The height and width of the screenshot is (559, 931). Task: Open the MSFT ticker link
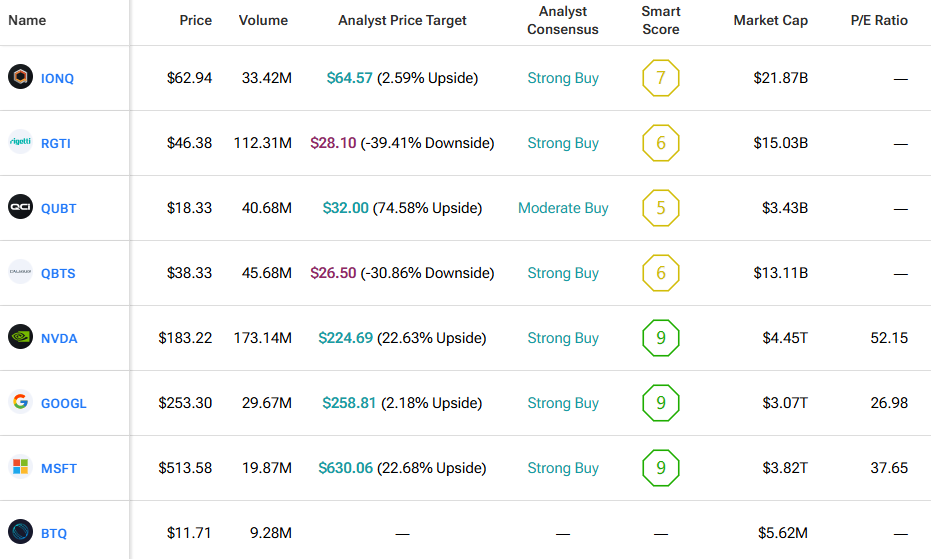coord(59,468)
